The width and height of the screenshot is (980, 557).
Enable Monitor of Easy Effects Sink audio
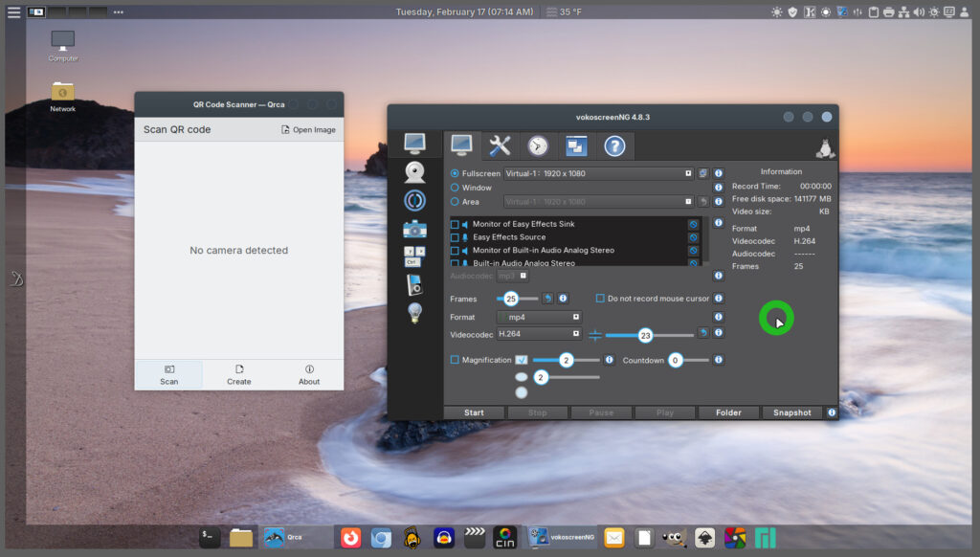[x=455, y=224]
